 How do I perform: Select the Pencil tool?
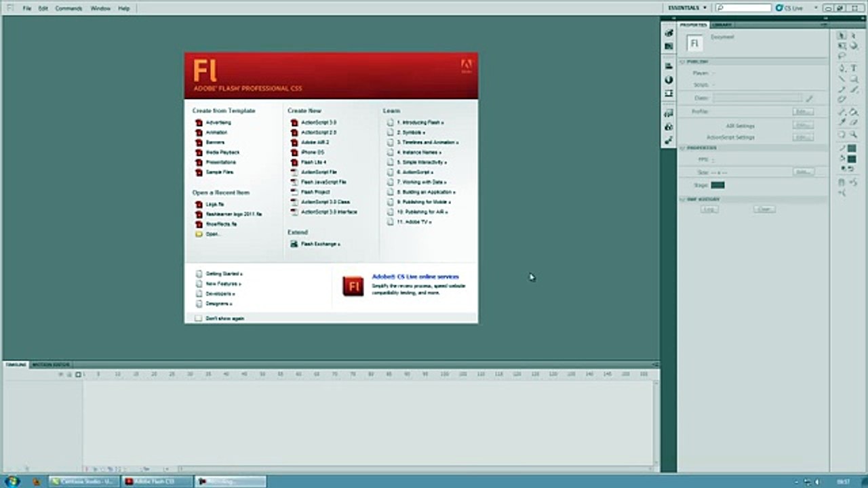(842, 89)
